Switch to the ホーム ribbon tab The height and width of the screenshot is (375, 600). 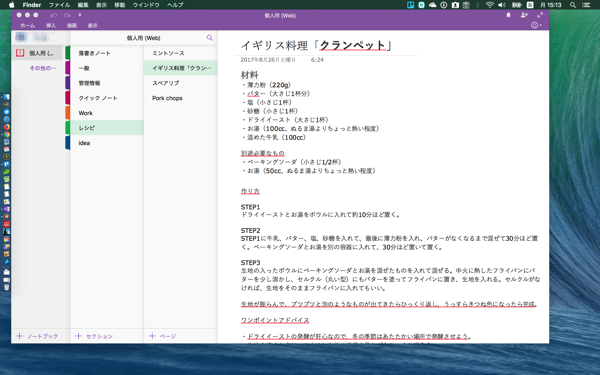click(x=28, y=26)
